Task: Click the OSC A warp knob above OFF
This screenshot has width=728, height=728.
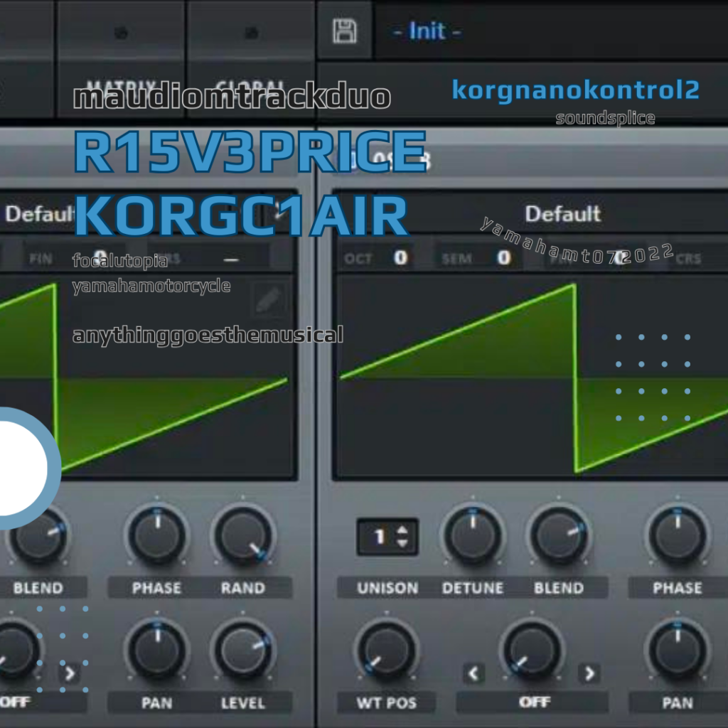Action: tap(14, 651)
